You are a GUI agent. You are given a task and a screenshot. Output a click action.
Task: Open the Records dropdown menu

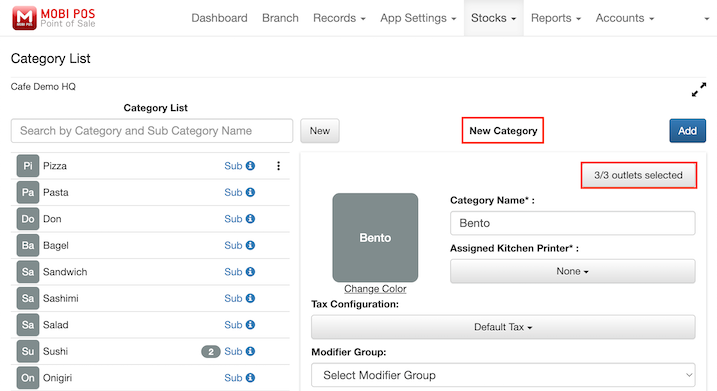click(339, 18)
